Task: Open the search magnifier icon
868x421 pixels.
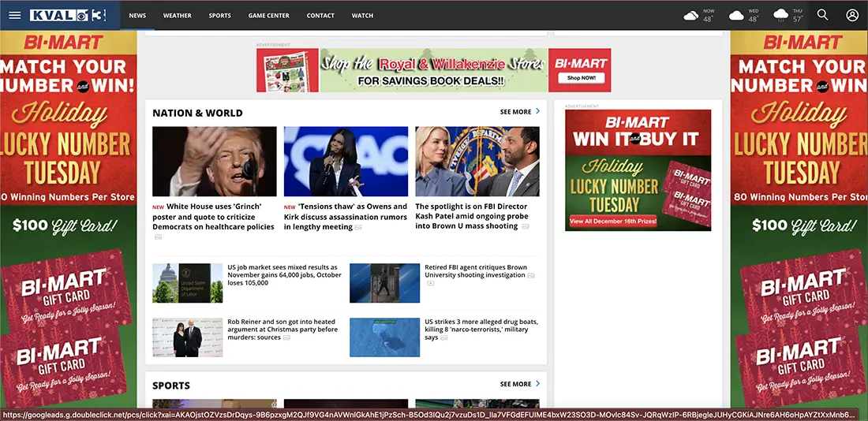Action: coord(822,15)
